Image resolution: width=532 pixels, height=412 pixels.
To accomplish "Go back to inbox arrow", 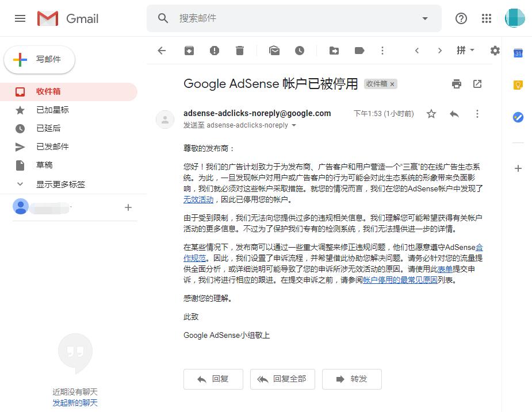I will coord(162,51).
